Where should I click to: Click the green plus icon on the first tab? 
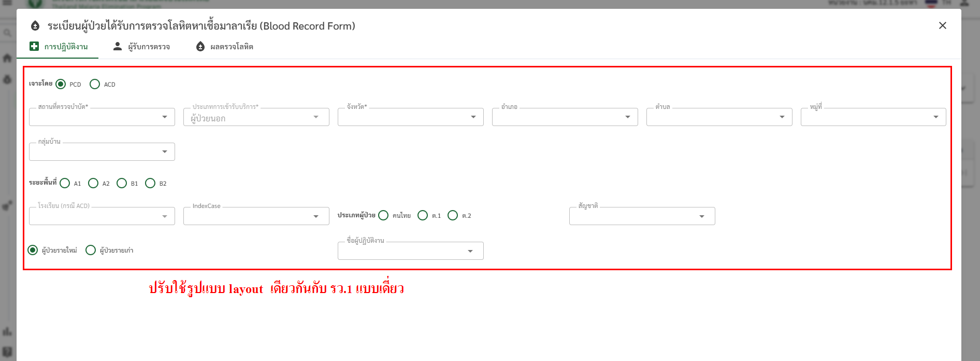click(x=34, y=46)
